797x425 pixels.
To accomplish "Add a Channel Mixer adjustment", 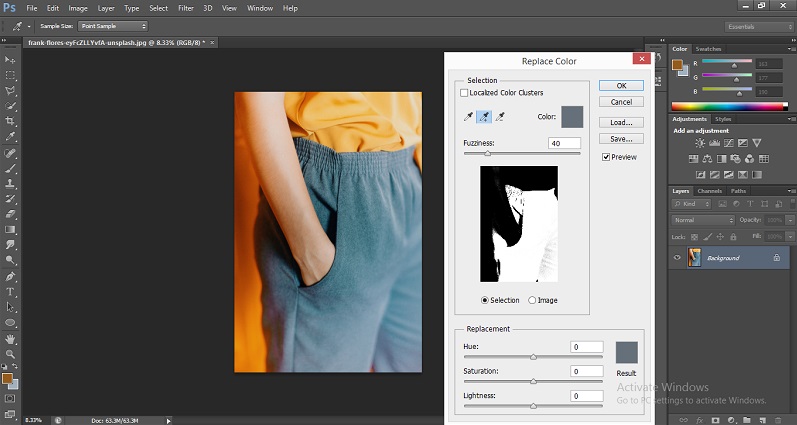I will pyautogui.click(x=749, y=159).
